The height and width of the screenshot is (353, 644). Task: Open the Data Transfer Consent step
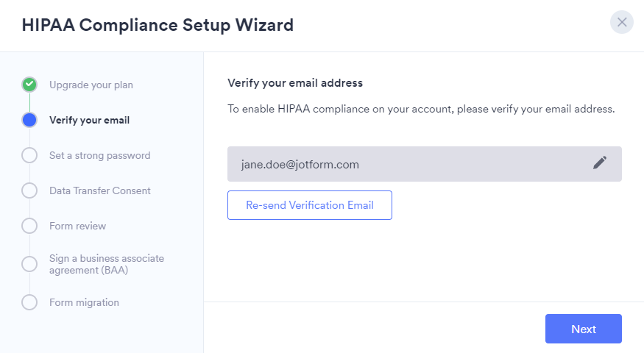pyautogui.click(x=99, y=190)
